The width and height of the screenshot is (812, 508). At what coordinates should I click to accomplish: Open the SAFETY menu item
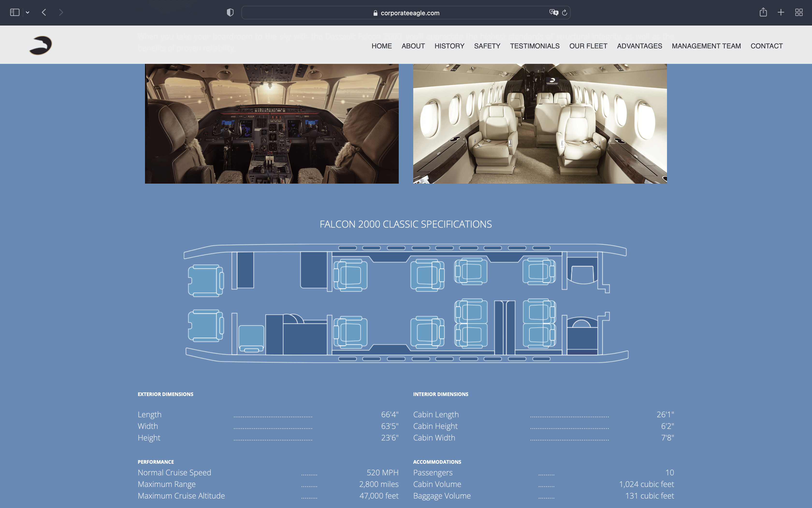(x=487, y=46)
